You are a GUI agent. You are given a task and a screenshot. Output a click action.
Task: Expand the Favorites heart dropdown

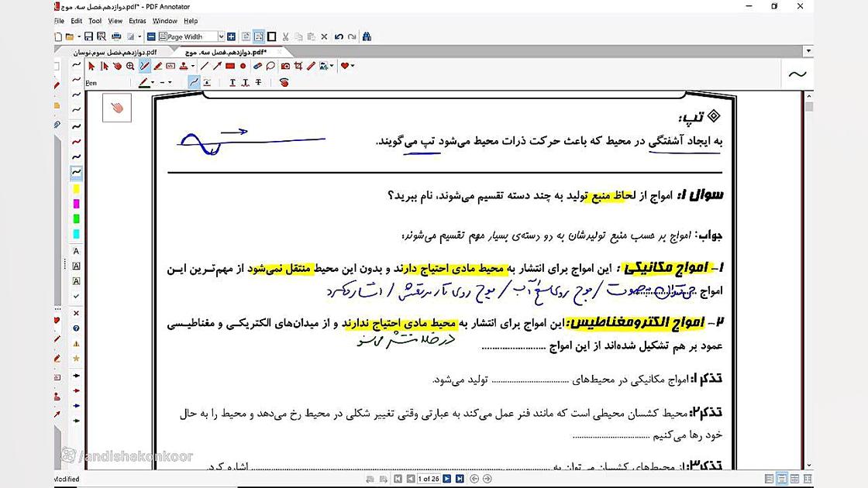(353, 66)
